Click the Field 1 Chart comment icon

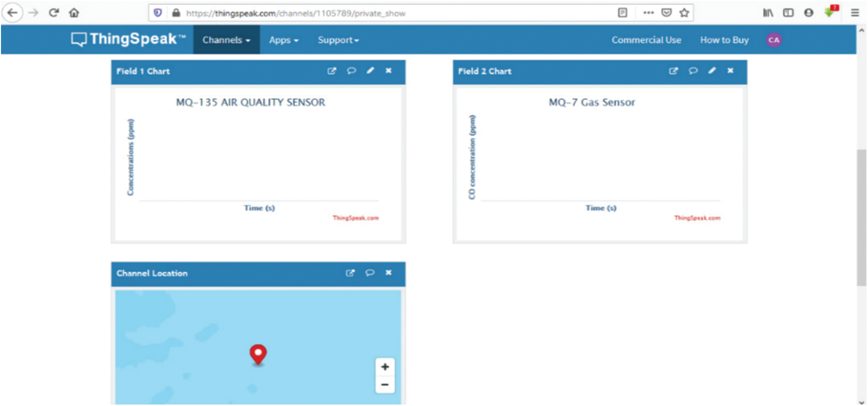click(351, 71)
